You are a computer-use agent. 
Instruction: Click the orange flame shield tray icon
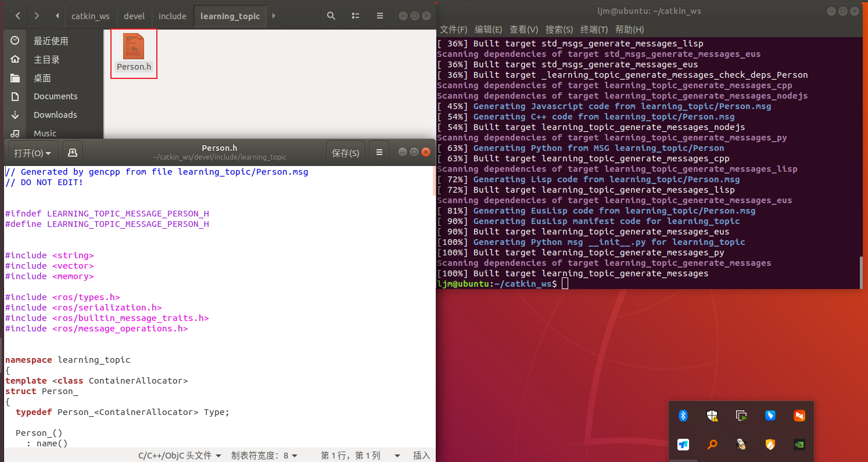pos(770,445)
